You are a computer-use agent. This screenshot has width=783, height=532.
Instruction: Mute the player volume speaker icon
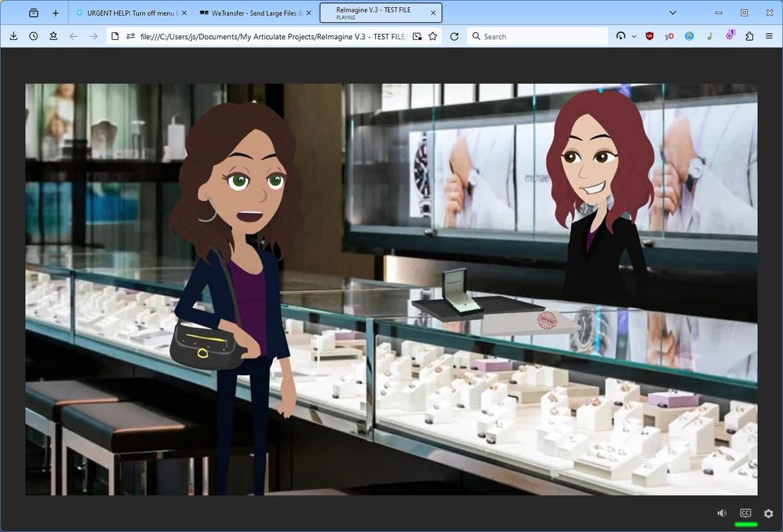coord(722,513)
